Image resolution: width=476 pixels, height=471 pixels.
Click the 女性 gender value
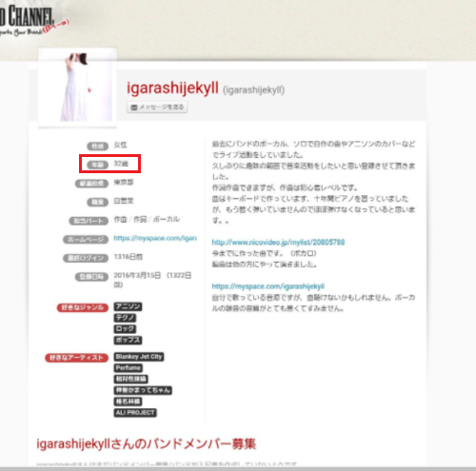click(120, 145)
